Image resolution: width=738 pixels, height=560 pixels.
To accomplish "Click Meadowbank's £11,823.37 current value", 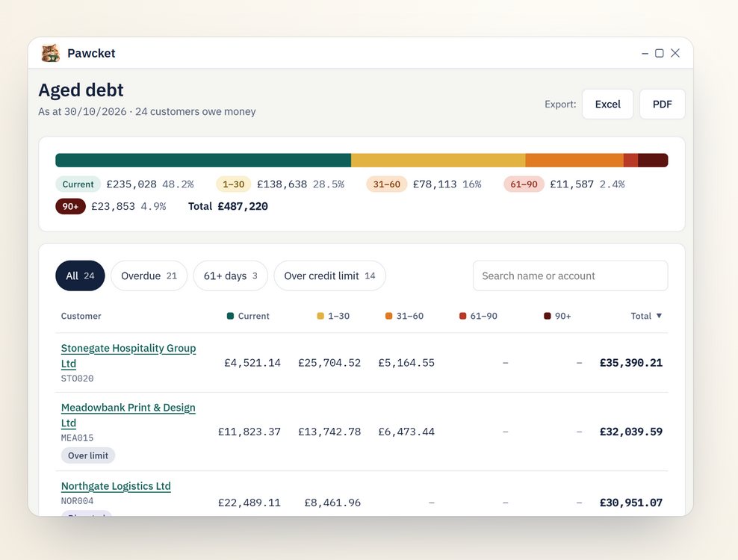I will (249, 432).
